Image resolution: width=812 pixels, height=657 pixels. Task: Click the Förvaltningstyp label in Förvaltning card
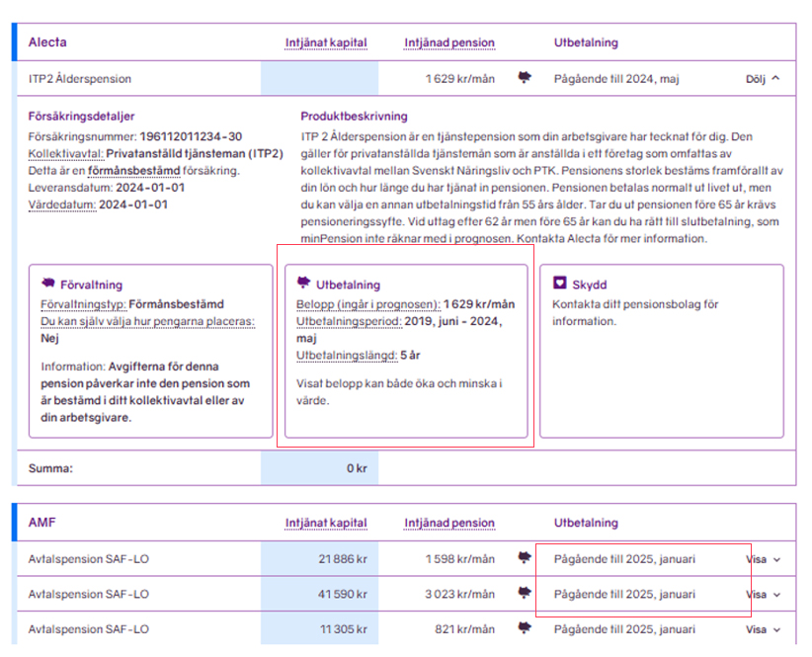83,304
